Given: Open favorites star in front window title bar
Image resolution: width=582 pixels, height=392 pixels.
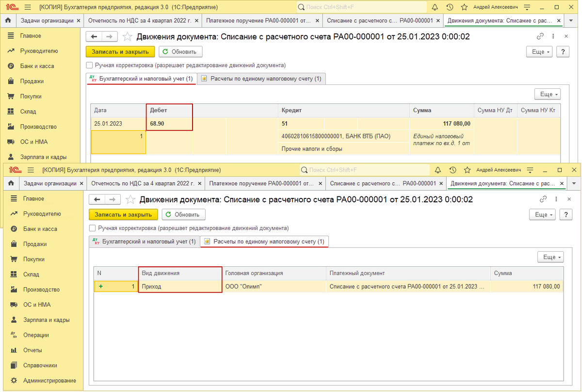Looking at the screenshot, I should 467,170.
